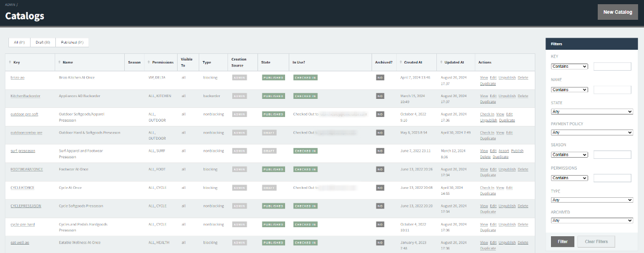
Task: Open PERMISSIONS filter Contains dropdown
Action: coord(569,178)
